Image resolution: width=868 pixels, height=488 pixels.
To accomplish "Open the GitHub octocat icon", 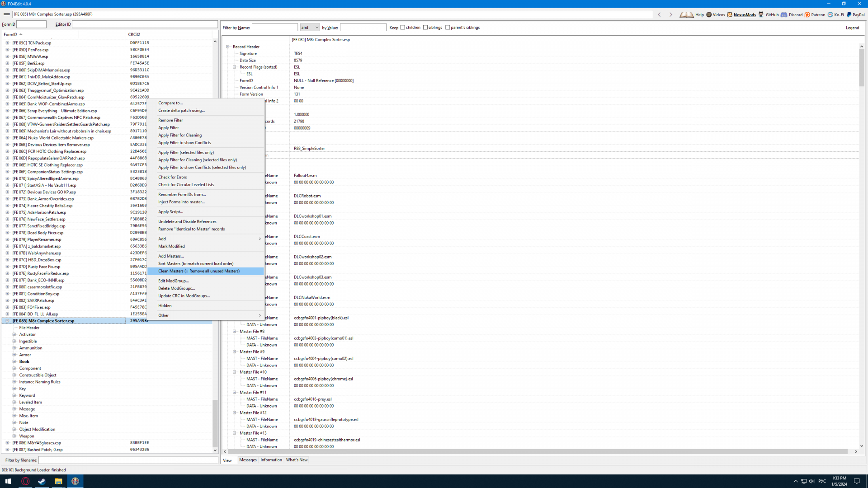I will pyautogui.click(x=761, y=14).
